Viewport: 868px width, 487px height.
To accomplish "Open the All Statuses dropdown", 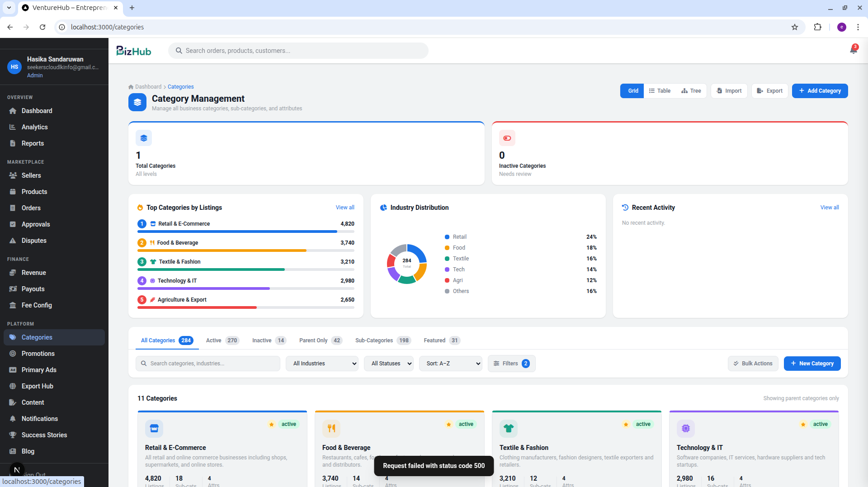I will 389,364.
